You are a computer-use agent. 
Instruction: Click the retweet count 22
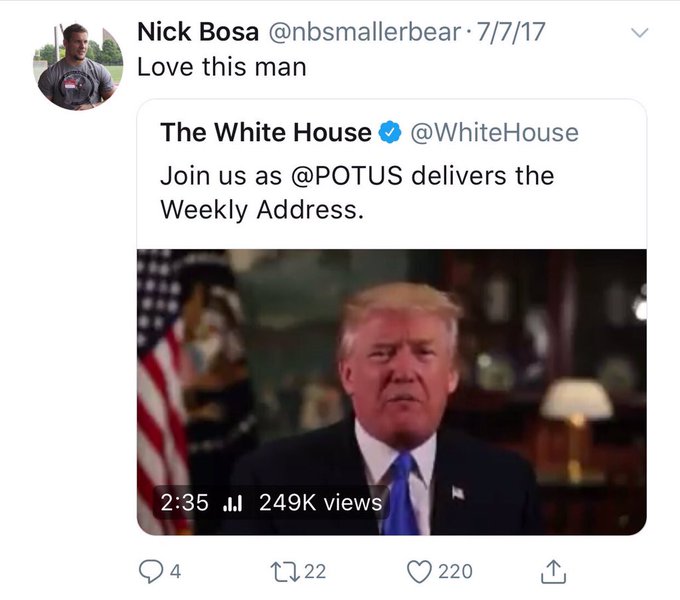coord(315,571)
